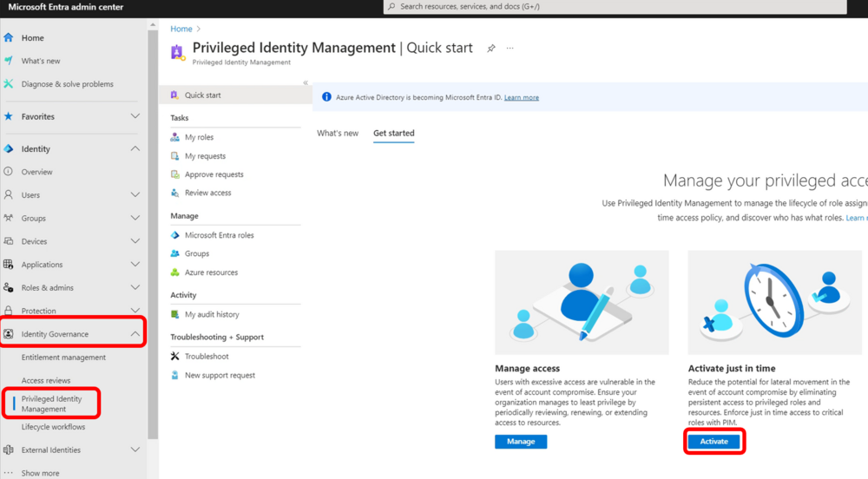
Task: Open the ellipsis more options menu
Action: click(510, 48)
